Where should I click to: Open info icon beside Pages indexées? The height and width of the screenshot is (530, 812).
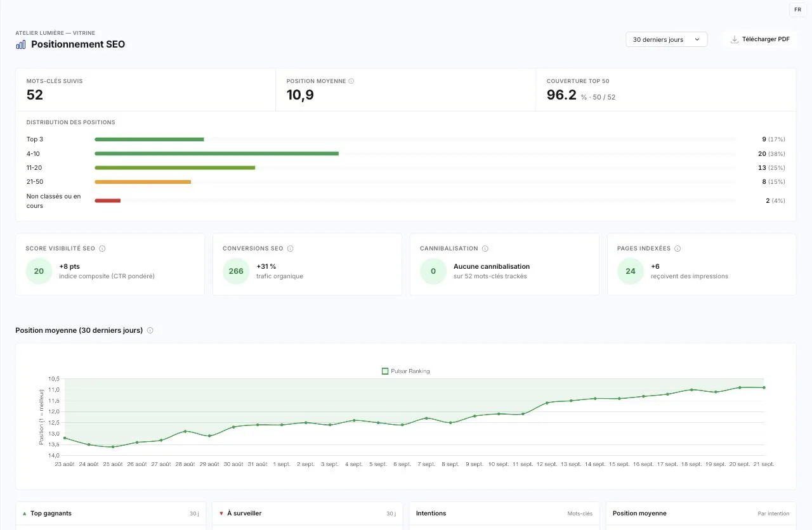click(678, 249)
